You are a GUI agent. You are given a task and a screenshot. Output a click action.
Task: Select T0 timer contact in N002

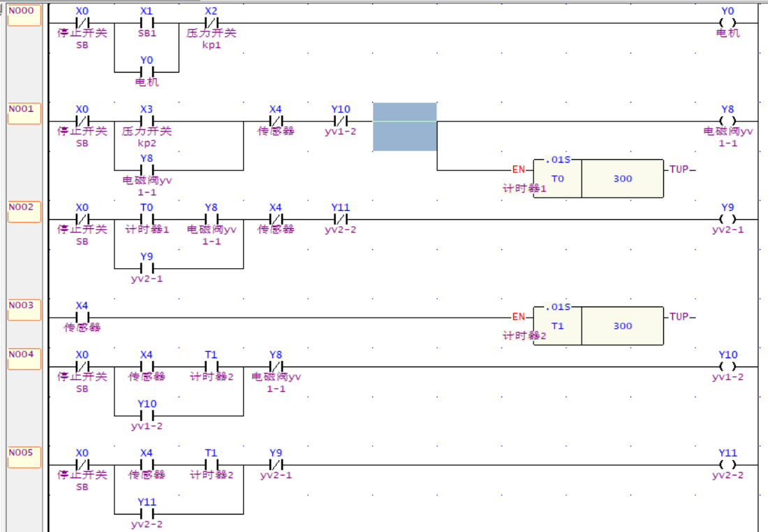tap(147, 219)
